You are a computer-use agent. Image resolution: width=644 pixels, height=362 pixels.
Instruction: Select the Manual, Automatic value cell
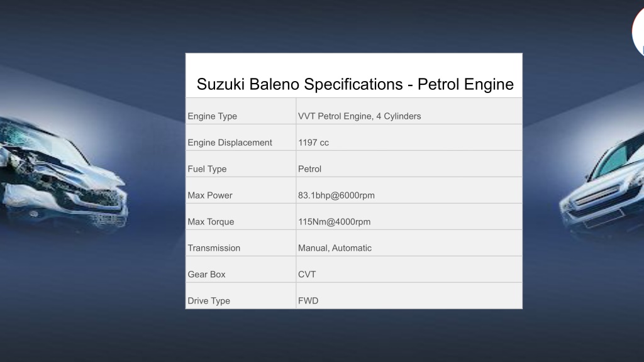tap(409, 243)
